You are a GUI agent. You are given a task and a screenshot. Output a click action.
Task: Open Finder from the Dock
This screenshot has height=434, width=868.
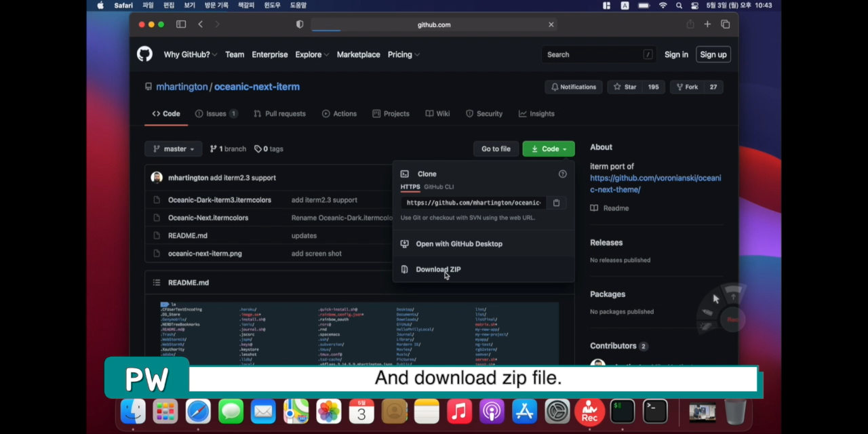pos(133,411)
